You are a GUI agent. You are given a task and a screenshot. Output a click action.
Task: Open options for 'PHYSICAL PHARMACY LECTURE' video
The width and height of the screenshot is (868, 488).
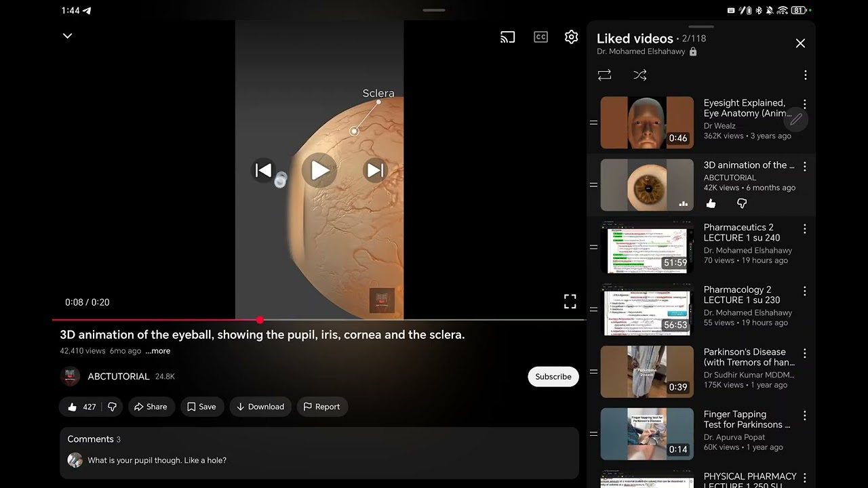tap(805, 477)
